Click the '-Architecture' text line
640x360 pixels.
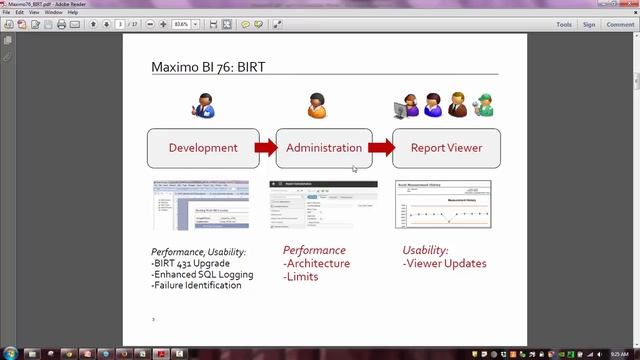[316, 264]
